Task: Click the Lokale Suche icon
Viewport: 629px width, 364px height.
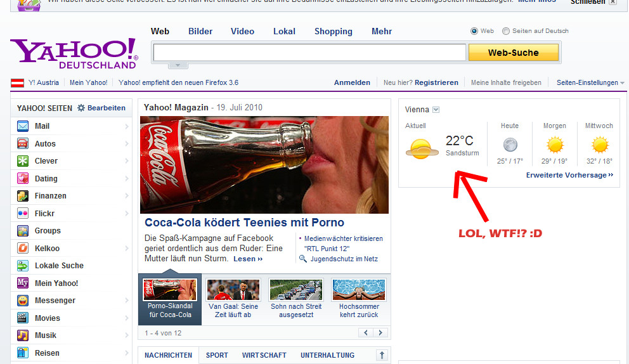Action: click(23, 266)
